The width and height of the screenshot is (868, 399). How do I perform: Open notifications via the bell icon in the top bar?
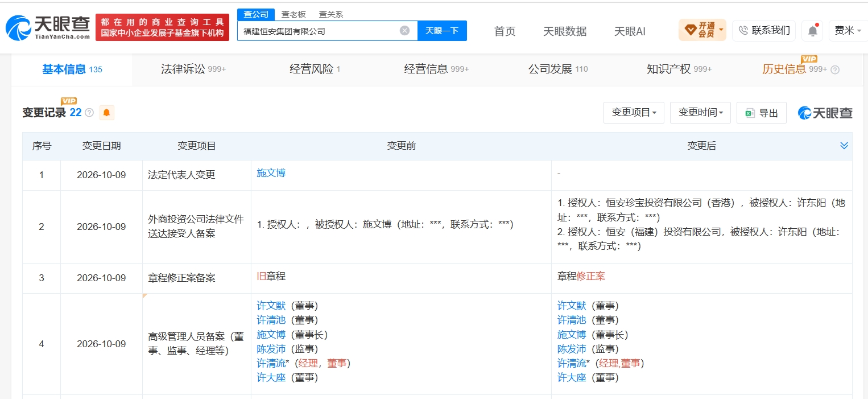[812, 31]
